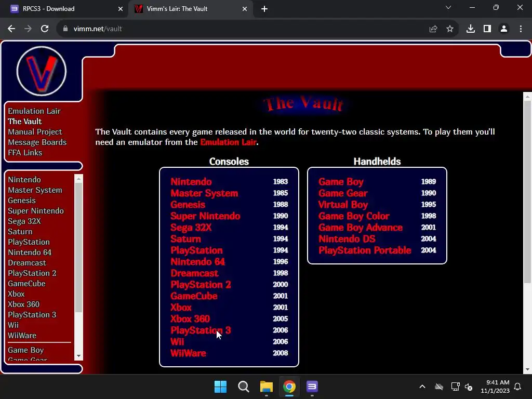Close the Vimm's Lair tab
The height and width of the screenshot is (399, 532).
245,9
